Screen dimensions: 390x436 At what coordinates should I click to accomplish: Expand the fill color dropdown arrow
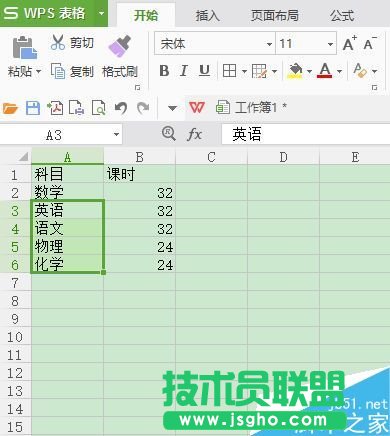tap(309, 71)
